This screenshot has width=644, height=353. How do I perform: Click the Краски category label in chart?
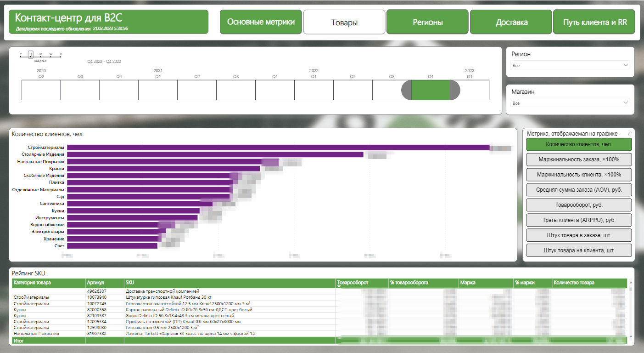click(57, 168)
